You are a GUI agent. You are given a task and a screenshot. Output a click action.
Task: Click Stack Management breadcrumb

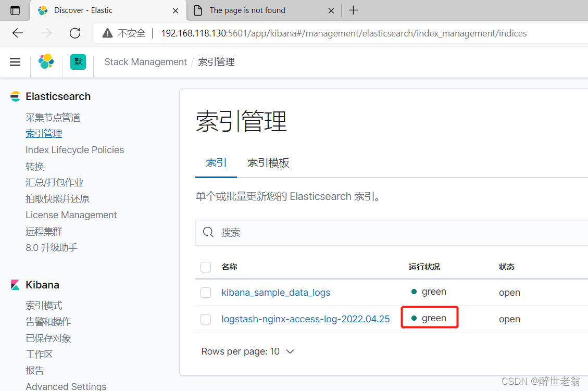[145, 62]
